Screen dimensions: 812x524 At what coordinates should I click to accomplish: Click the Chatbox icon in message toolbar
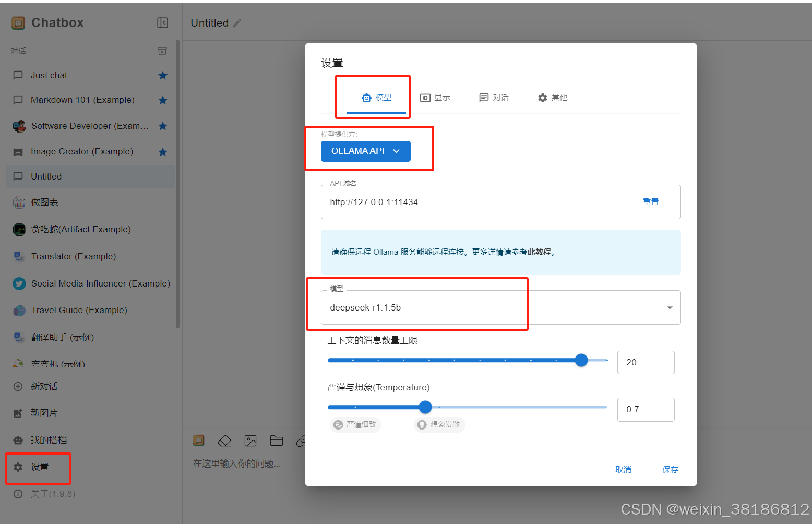tap(199, 440)
